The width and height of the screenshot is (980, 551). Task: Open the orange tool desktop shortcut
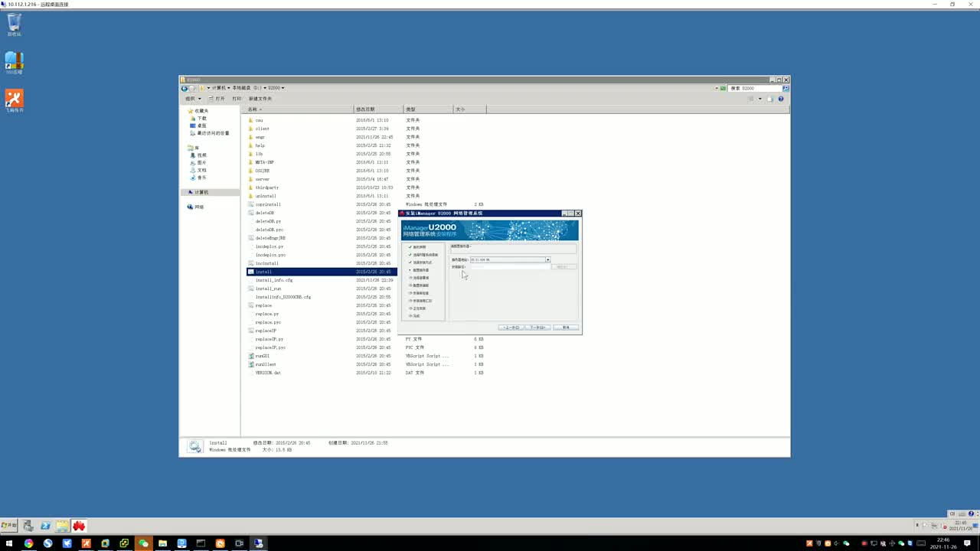pyautogui.click(x=14, y=101)
